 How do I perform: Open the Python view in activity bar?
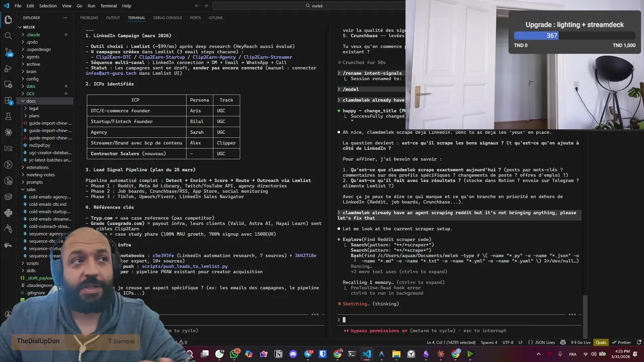pyautogui.click(x=8, y=213)
